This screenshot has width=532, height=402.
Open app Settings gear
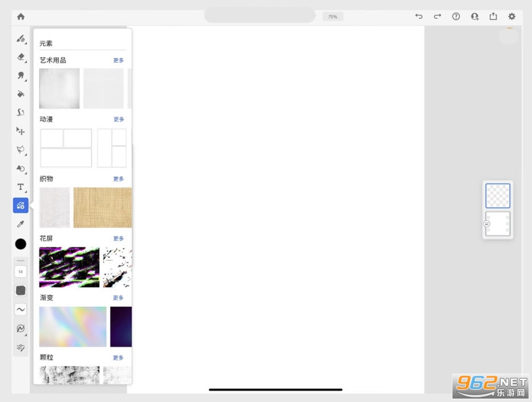511,16
